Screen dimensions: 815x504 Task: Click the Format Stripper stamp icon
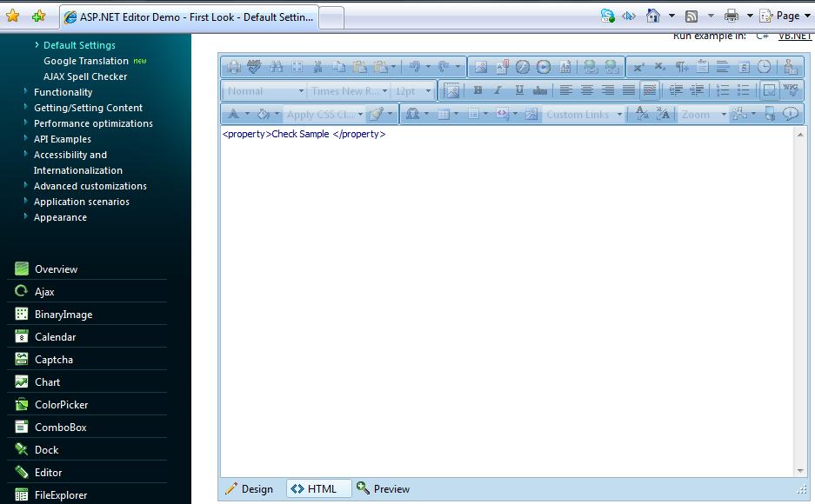(x=790, y=67)
